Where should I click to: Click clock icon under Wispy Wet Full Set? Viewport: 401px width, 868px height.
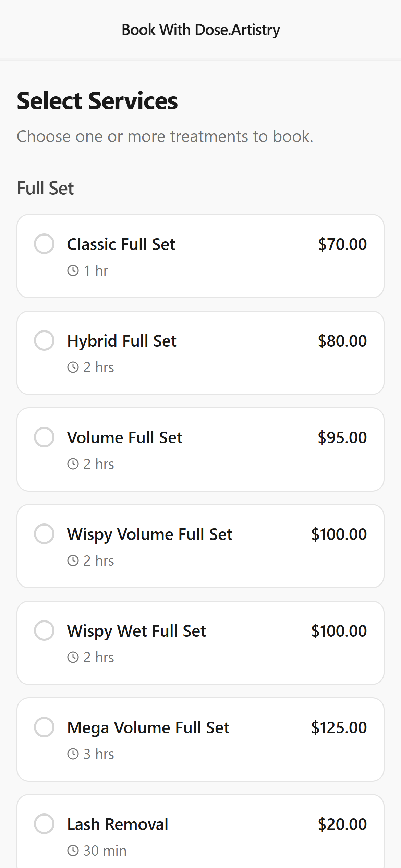[73, 657]
